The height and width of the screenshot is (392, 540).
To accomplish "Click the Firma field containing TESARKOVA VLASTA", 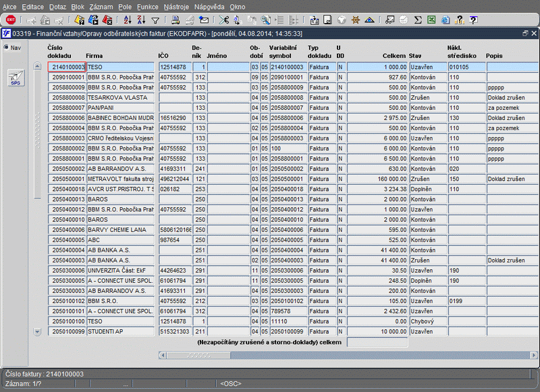I will click(120, 97).
